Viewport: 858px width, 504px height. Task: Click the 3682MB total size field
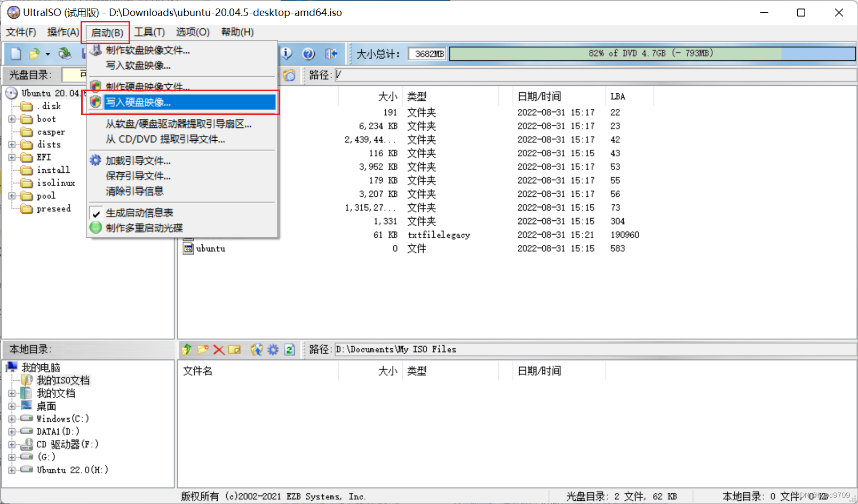click(x=427, y=54)
